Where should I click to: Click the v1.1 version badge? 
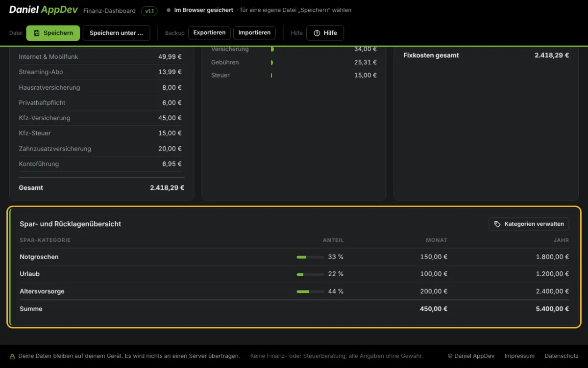[x=149, y=11]
